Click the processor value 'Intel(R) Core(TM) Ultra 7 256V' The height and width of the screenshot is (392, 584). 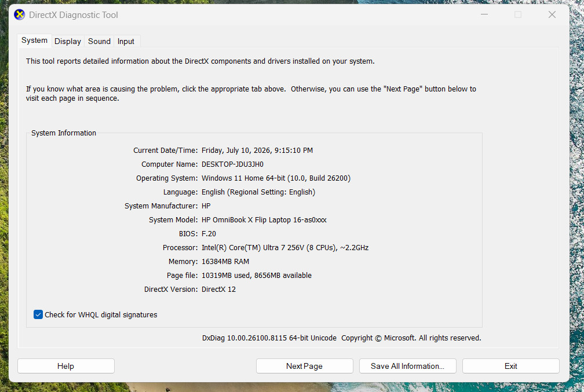pyautogui.click(x=253, y=248)
